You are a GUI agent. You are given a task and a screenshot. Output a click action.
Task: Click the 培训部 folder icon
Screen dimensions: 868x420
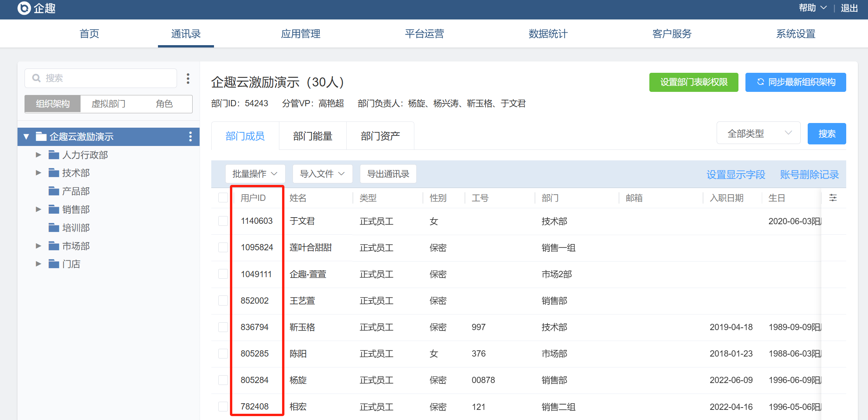(54, 228)
